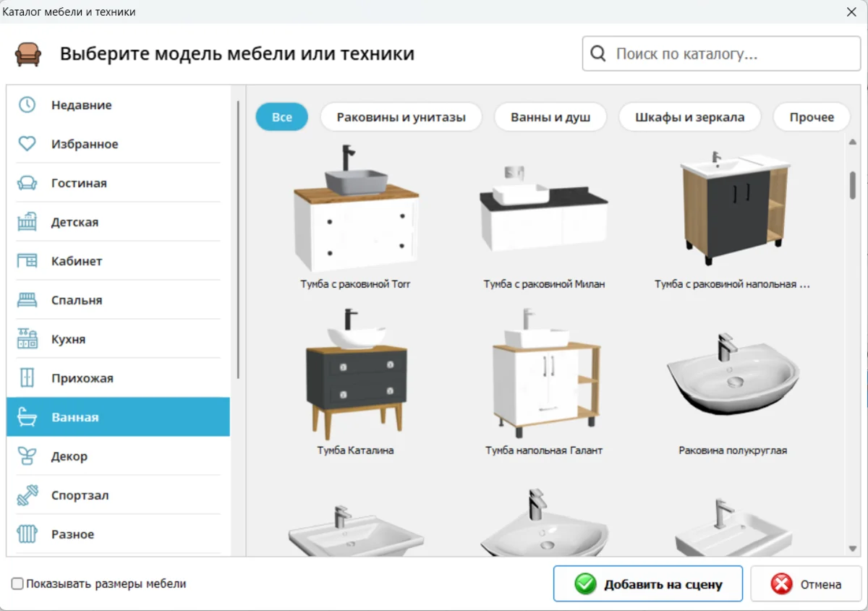Select the highlighted Ванная category

click(118, 417)
